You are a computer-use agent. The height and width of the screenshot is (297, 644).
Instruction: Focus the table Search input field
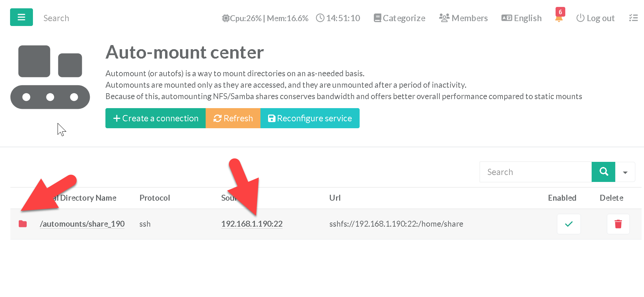point(535,172)
